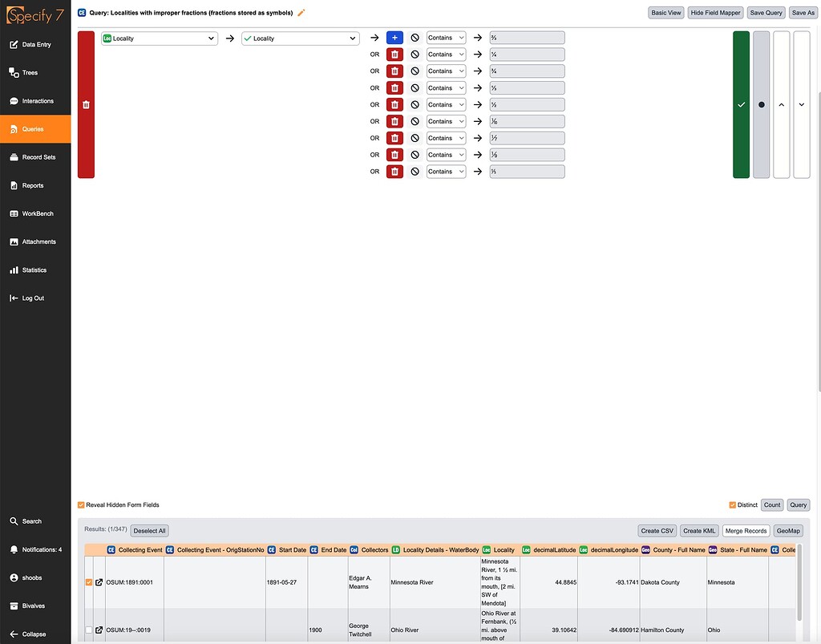Open the Statistics panel from the sidebar
The image size is (821, 644).
32,269
